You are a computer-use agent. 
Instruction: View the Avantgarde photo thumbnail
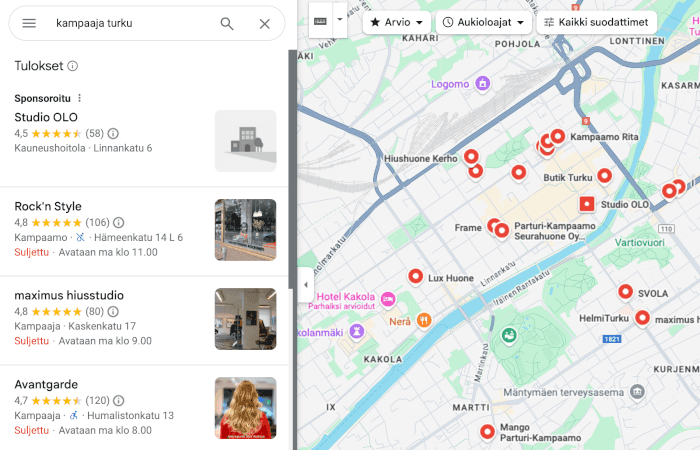[x=246, y=408]
